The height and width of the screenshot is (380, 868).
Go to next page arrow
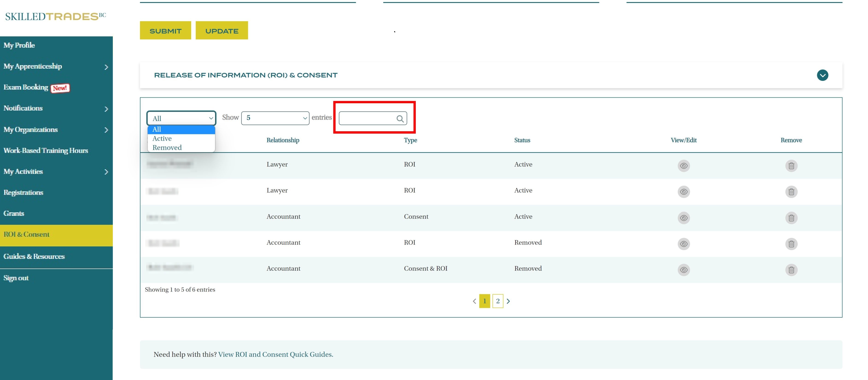[508, 301]
